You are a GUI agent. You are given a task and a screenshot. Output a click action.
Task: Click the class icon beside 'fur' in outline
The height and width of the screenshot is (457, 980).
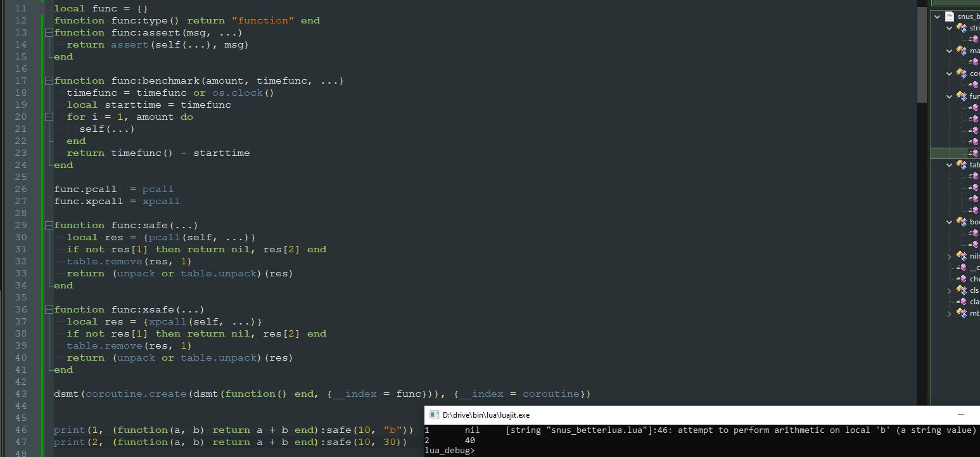962,96
